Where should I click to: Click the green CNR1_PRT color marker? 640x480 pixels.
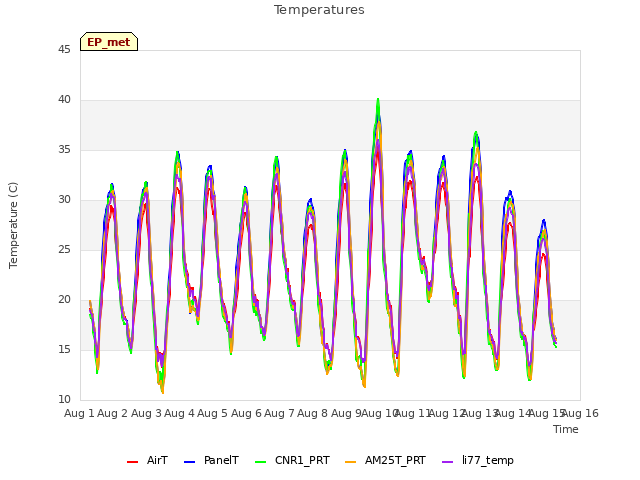point(260,462)
